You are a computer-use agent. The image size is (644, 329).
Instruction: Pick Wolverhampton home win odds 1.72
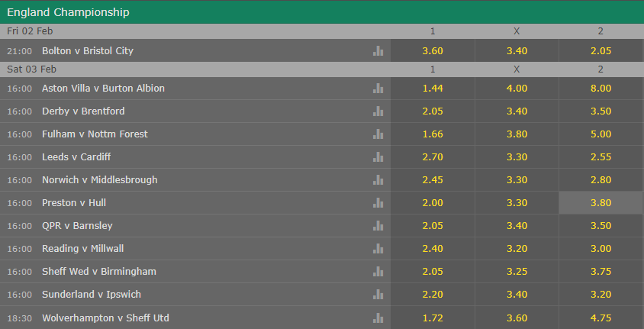pyautogui.click(x=433, y=318)
